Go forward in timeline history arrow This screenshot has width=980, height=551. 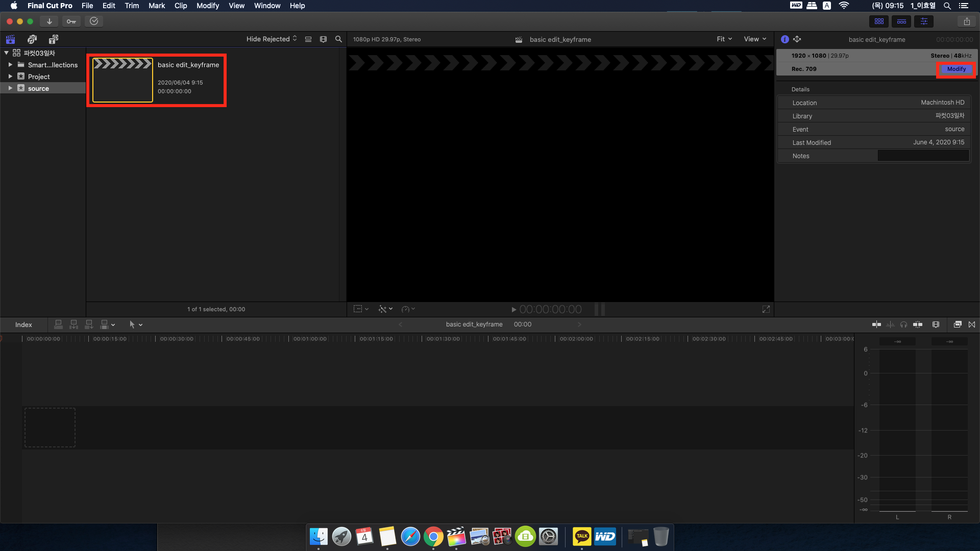tap(579, 324)
